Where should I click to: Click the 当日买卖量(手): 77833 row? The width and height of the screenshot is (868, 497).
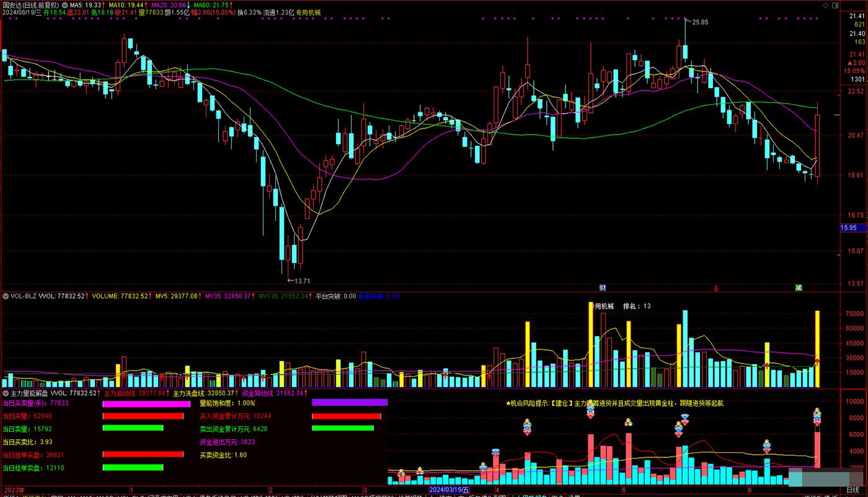36,403
